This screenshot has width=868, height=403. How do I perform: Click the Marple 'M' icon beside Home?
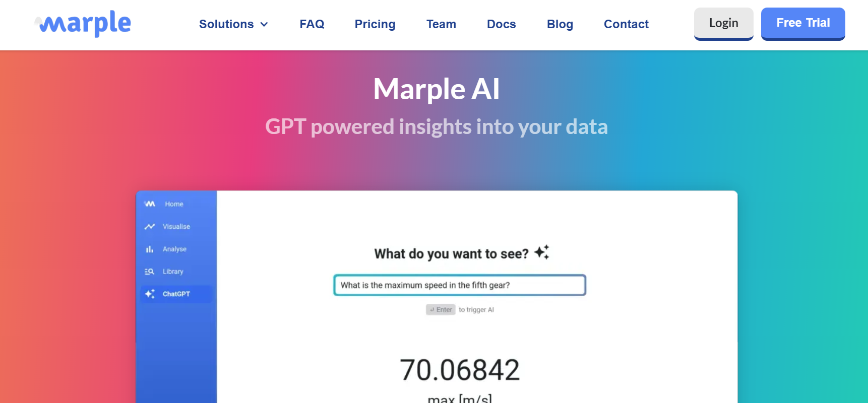[150, 204]
